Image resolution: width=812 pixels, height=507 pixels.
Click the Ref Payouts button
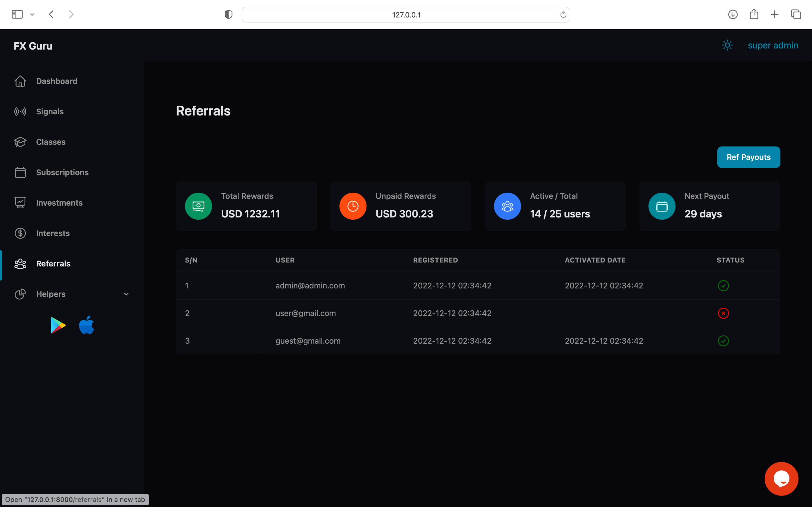point(748,157)
